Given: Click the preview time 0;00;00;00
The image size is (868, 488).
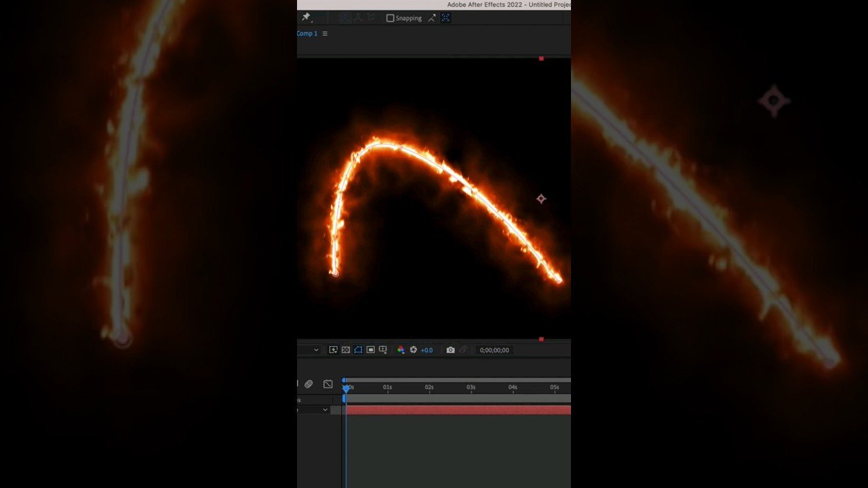Looking at the screenshot, I should coord(494,350).
